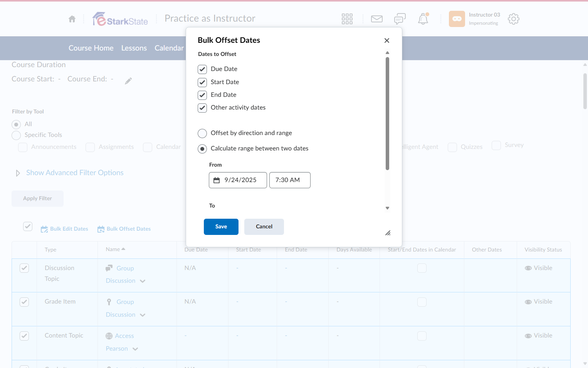The image size is (588, 368).
Task: Open the Message alerts envelope icon
Action: click(x=377, y=19)
